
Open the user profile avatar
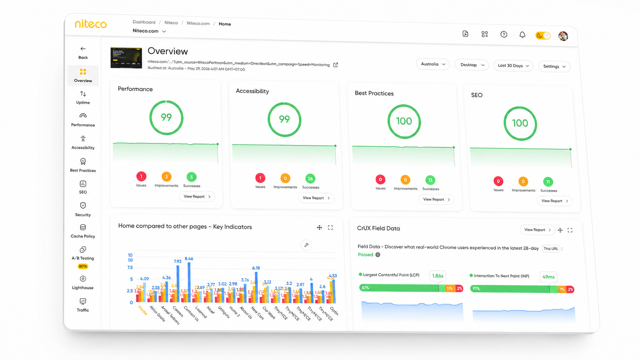pyautogui.click(x=563, y=36)
